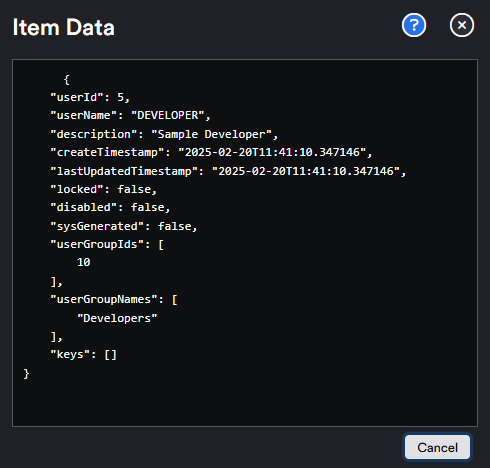Click the Item Data dialog title
The height and width of the screenshot is (468, 490).
pos(63,27)
